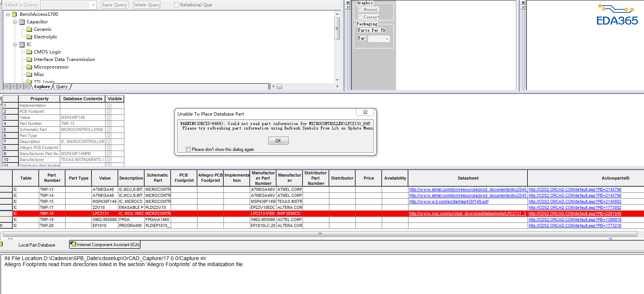Enable the Relational Query checkbox
Screen dimensions: 644x294
pos(176,5)
